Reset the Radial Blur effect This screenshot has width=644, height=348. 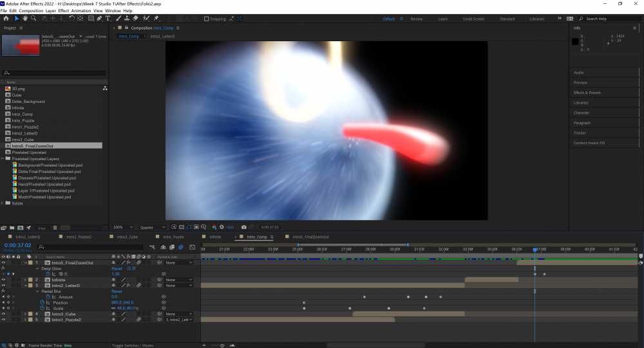pos(117,291)
